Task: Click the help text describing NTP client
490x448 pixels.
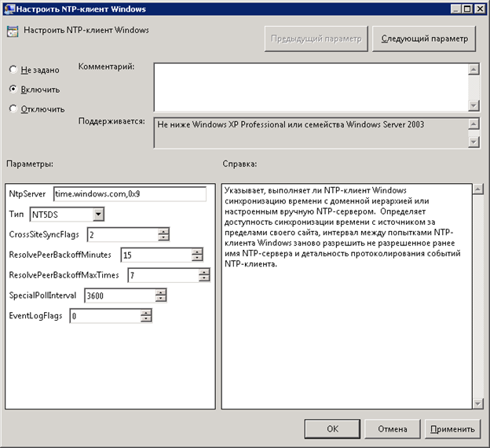Action: [342, 227]
